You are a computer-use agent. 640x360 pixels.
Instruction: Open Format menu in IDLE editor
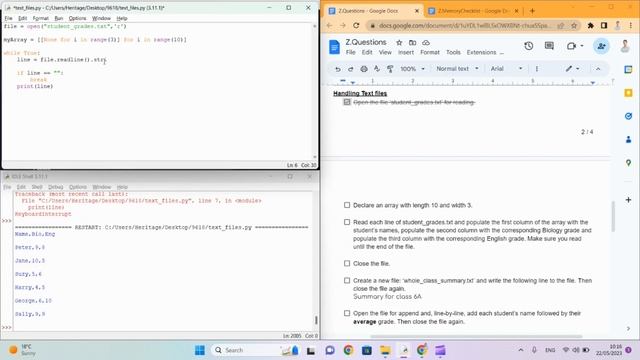pyautogui.click(x=40, y=18)
